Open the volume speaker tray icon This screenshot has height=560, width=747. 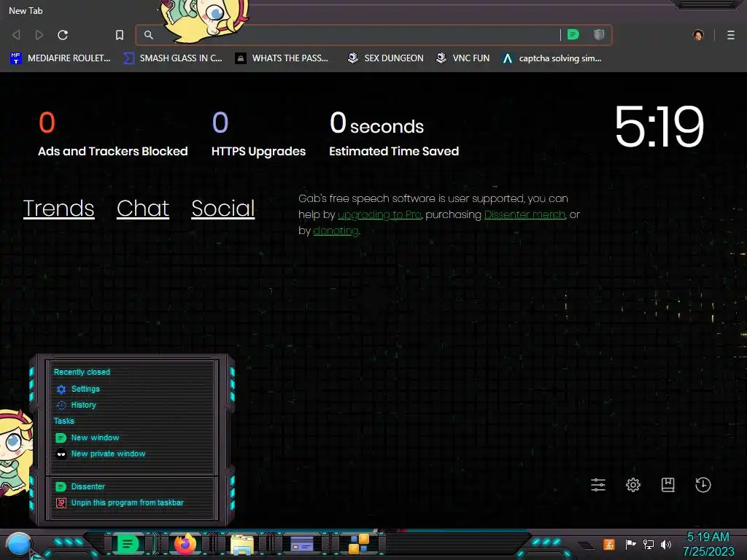(666, 544)
